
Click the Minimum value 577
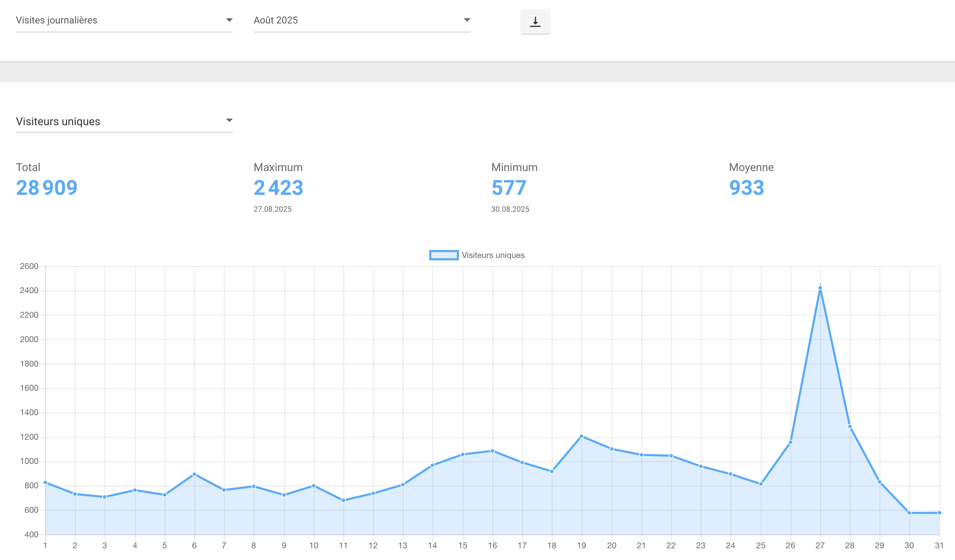[x=509, y=188]
